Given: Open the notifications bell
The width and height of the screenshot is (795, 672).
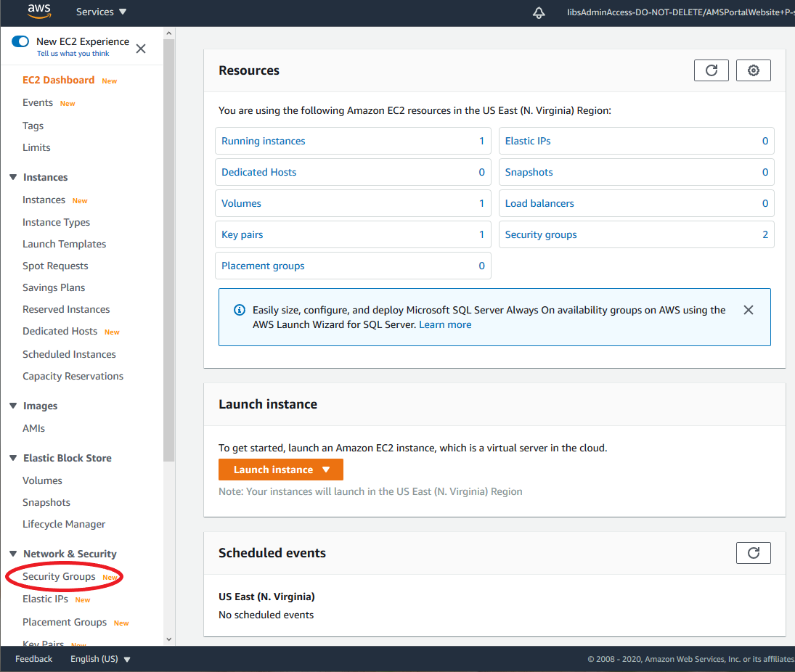Looking at the screenshot, I should (x=538, y=12).
